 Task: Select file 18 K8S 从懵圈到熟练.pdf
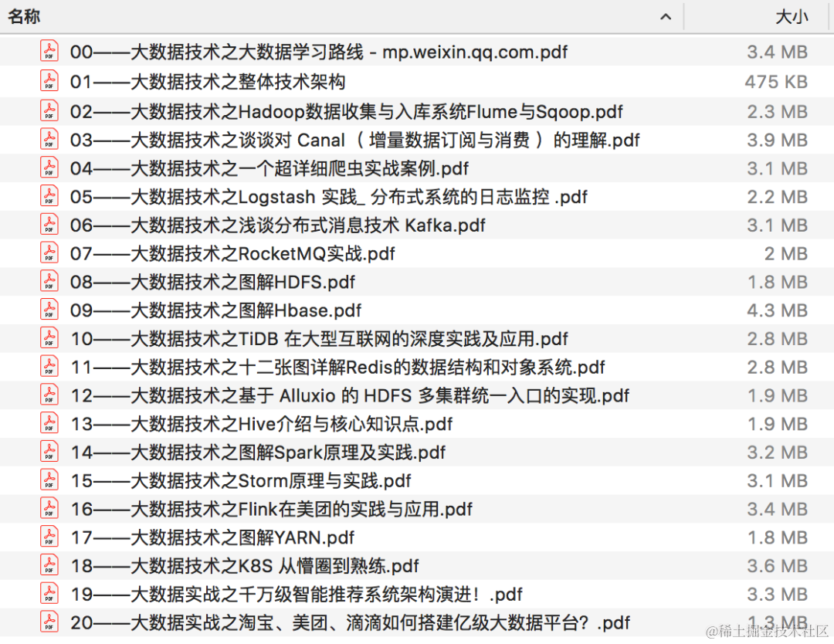[245, 566]
